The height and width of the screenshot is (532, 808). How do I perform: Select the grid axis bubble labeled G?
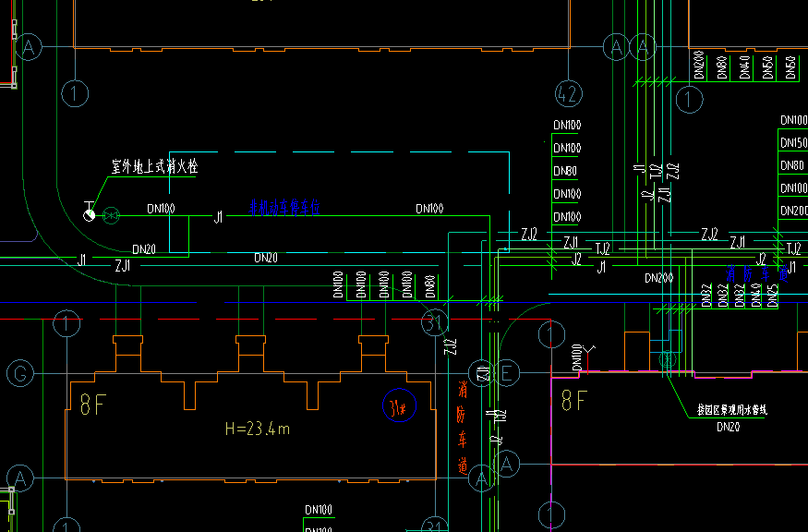[x=20, y=373]
